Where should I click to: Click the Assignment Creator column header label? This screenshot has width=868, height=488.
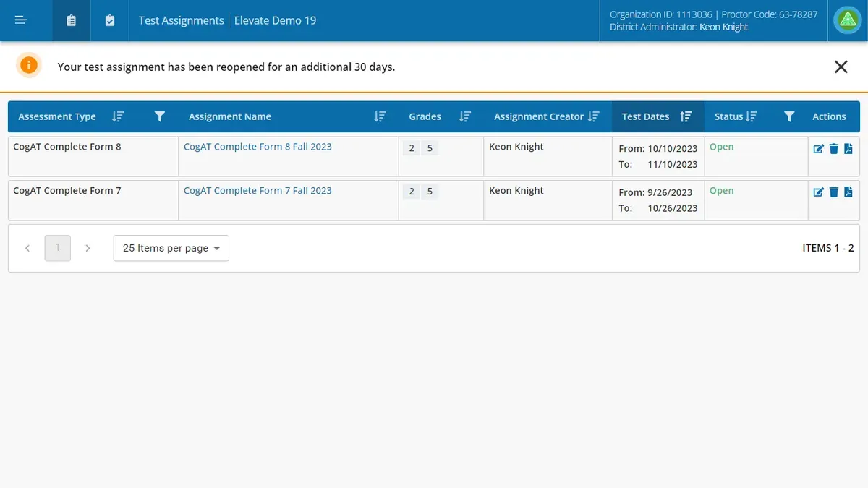click(539, 116)
